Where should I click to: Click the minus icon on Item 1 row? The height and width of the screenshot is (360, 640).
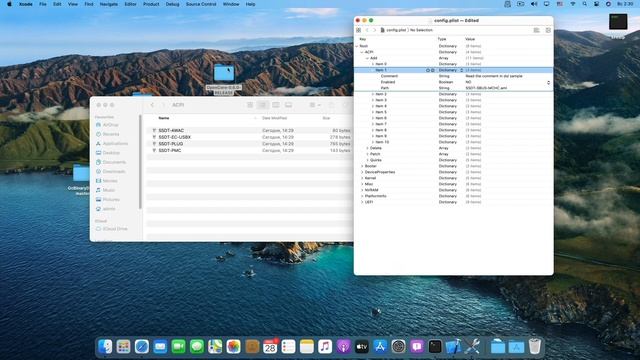[433, 70]
